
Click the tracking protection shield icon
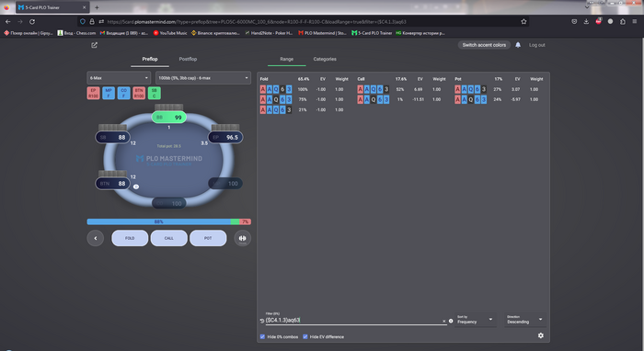point(83,22)
